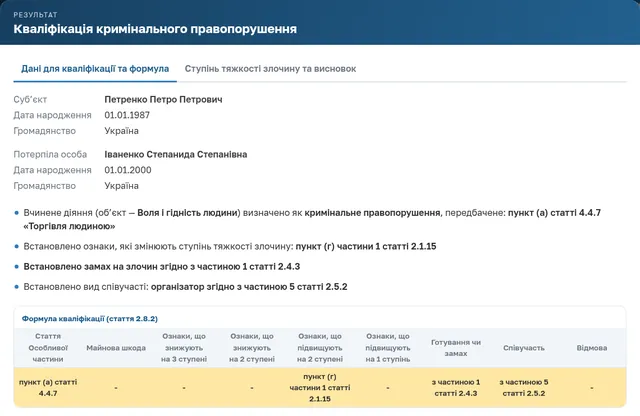640x416 pixels.
Task: Click 'Відмова' column header
Action: click(592, 348)
